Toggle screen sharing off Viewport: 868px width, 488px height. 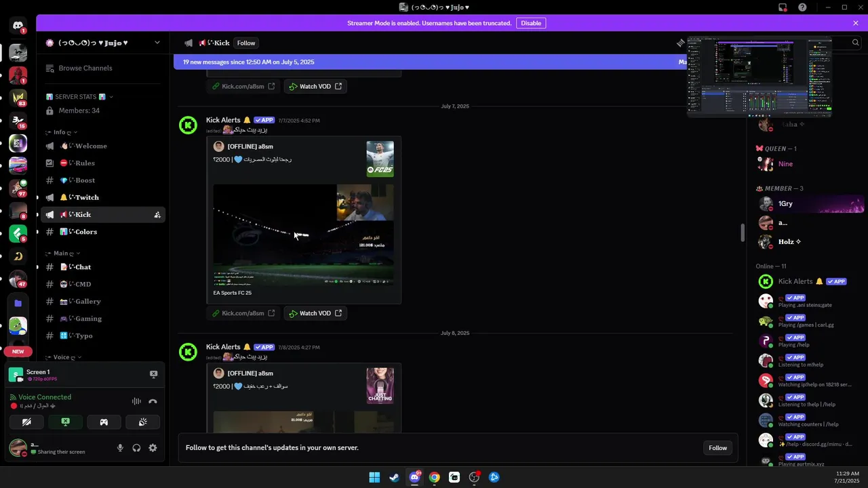tap(65, 422)
